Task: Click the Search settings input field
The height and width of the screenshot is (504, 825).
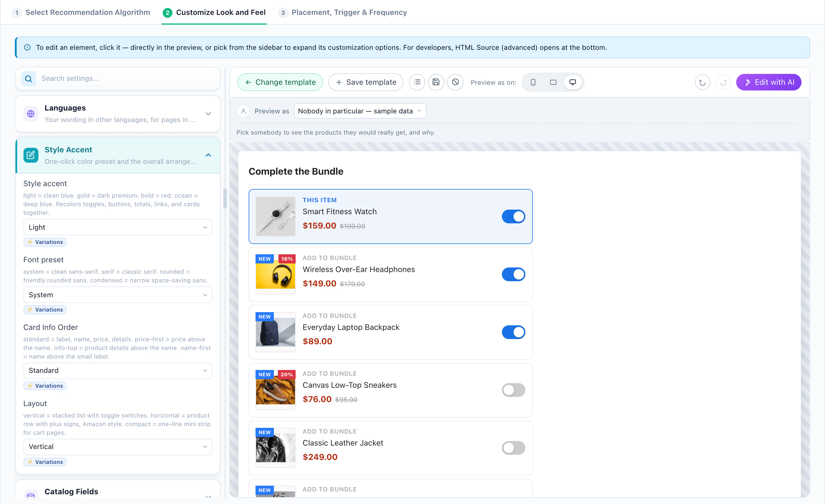Action: click(118, 79)
